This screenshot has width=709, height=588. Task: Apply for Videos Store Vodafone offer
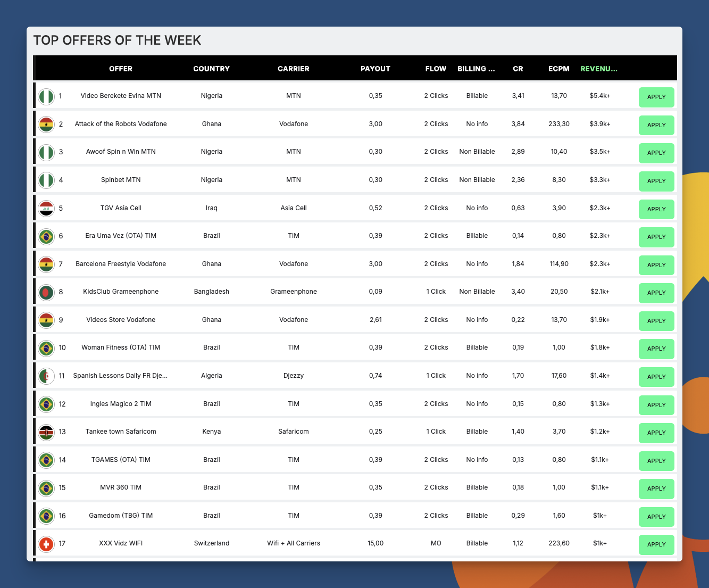point(656,321)
